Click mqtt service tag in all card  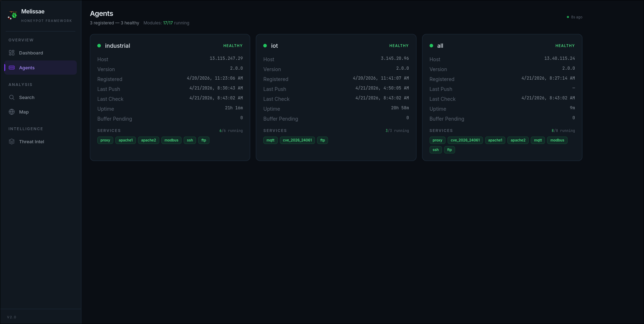pos(538,140)
